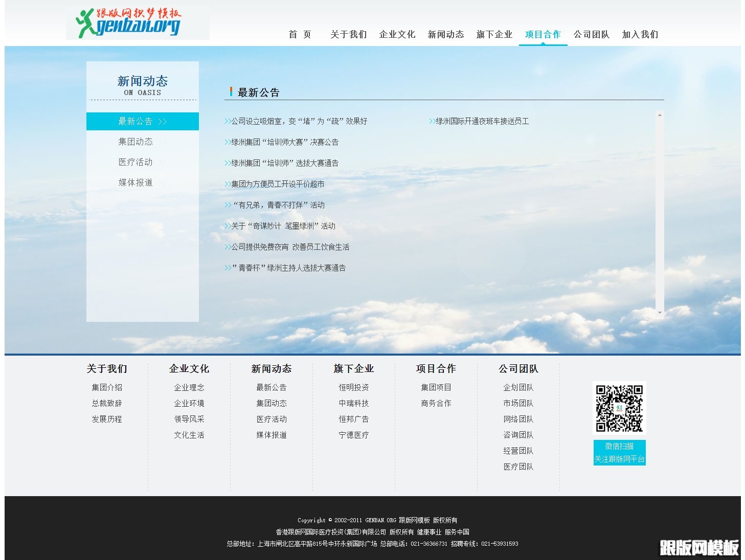Click the ">>" arrow beside 最新公告 sidebar item
Viewport: 745px width, 560px height.
[163, 121]
